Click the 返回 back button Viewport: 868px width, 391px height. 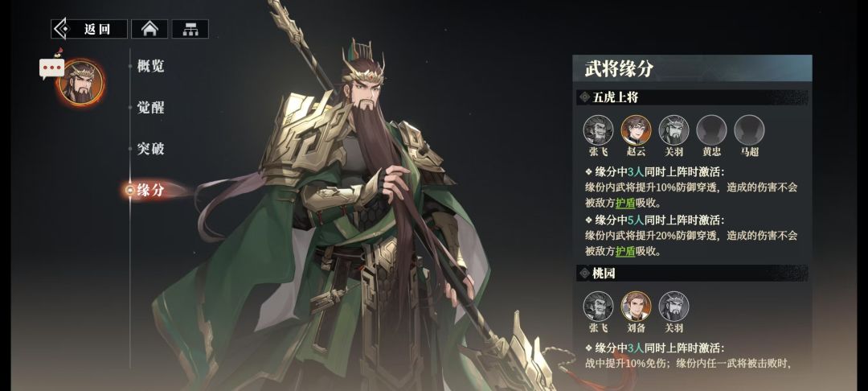coord(89,29)
